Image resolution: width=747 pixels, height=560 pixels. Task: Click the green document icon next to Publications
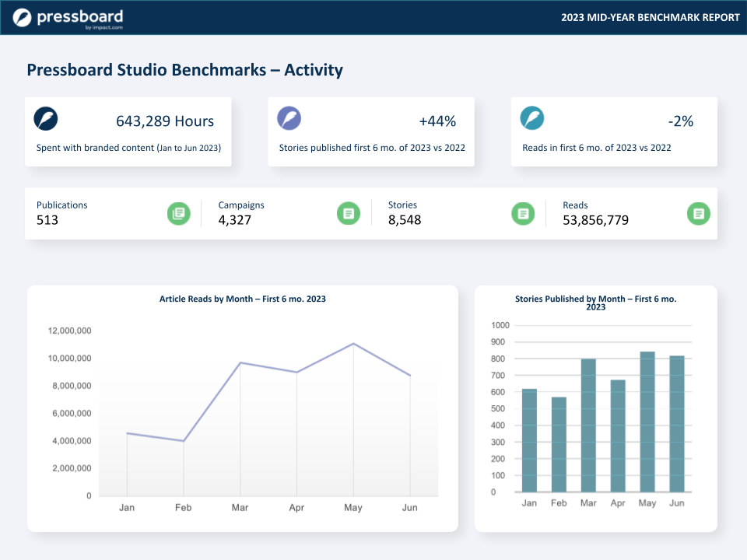point(178,213)
